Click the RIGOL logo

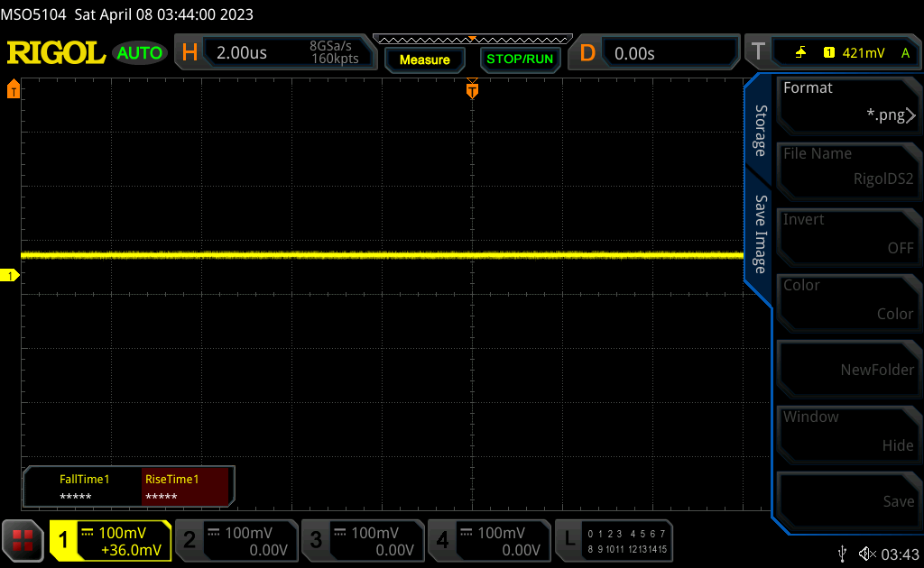coord(56,53)
